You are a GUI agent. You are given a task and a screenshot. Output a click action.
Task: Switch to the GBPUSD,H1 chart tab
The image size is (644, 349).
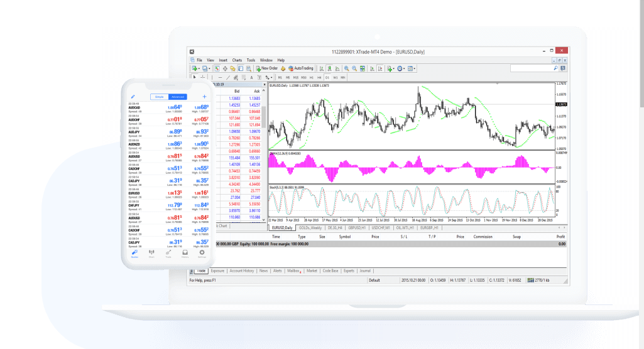[356, 228]
